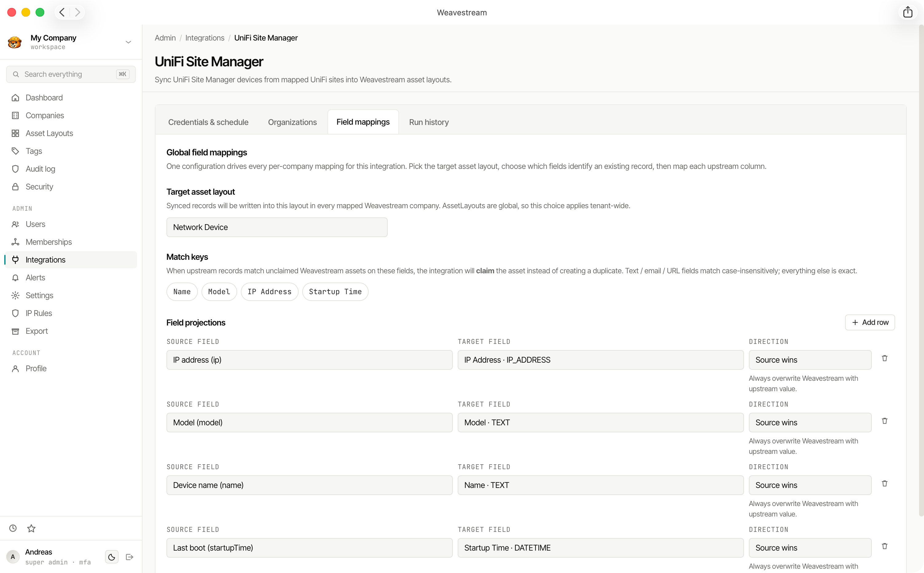Click the Search everything field
The image size is (924, 573).
(x=71, y=74)
